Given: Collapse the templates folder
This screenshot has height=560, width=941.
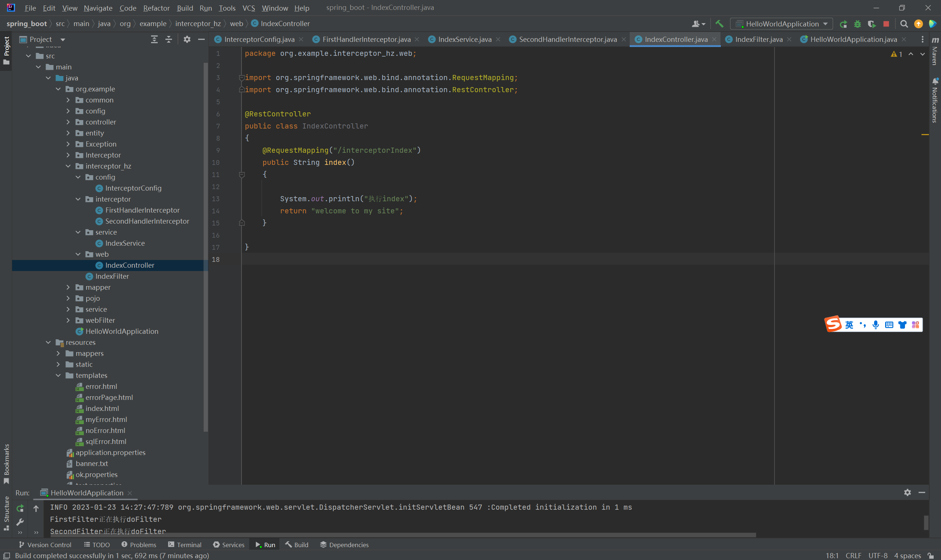Looking at the screenshot, I should 58,375.
